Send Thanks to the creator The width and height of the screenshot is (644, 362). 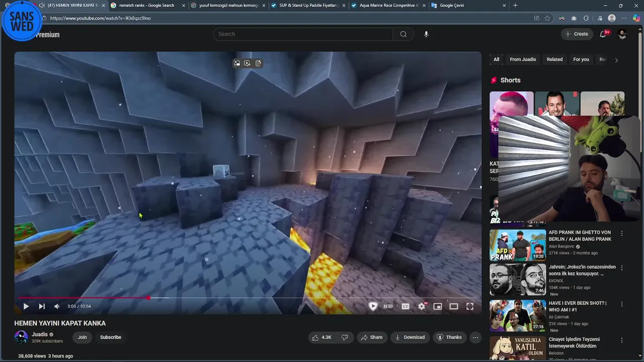coord(449,337)
